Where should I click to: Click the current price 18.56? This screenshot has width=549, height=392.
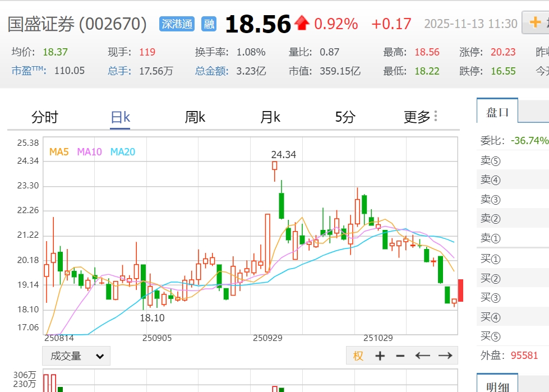pyautogui.click(x=258, y=24)
